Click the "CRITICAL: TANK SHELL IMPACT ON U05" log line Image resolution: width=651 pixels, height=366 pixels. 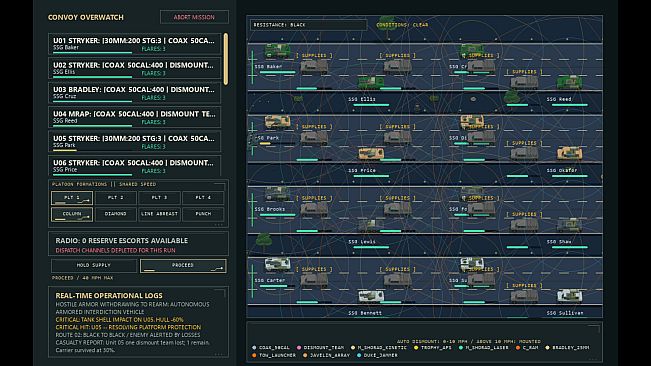coord(120,320)
